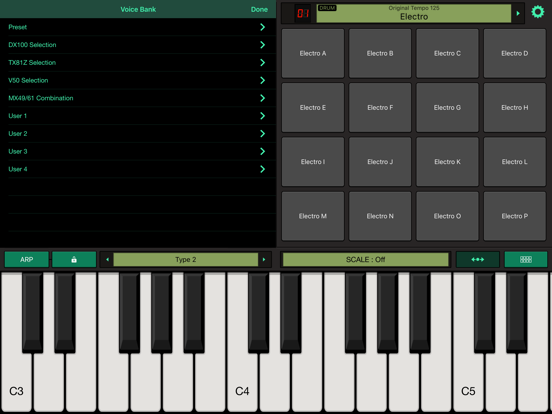This screenshot has height=414, width=552.
Task: Open the settings gear icon
Action: 538,12
